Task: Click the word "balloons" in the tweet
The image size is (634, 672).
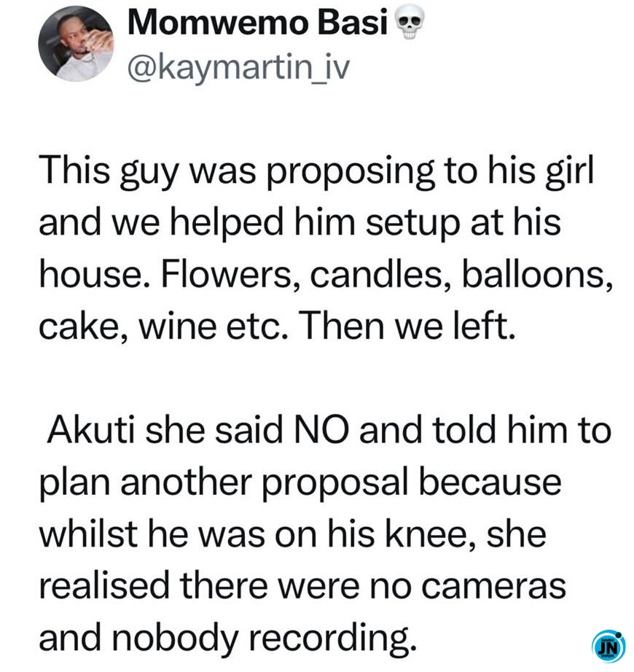Action: [x=532, y=277]
